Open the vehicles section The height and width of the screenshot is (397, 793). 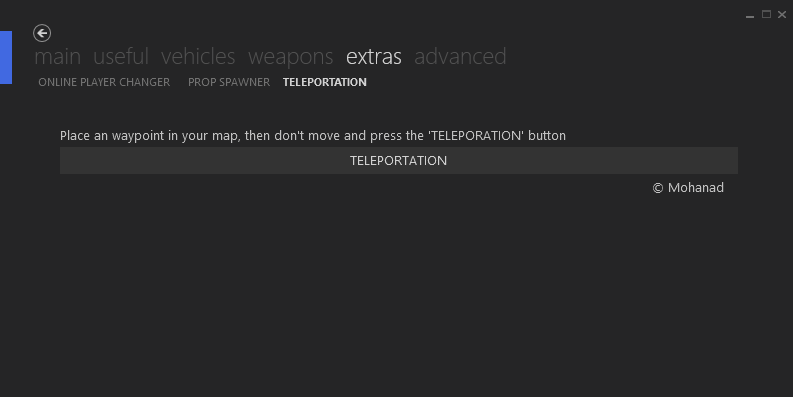[198, 57]
